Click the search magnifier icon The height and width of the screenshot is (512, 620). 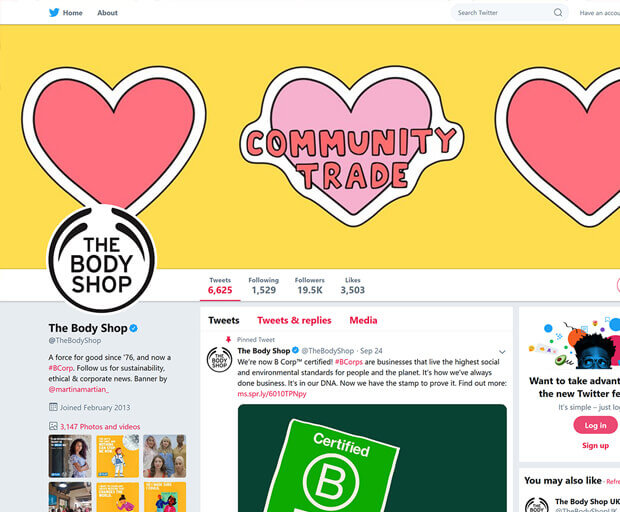pos(558,13)
